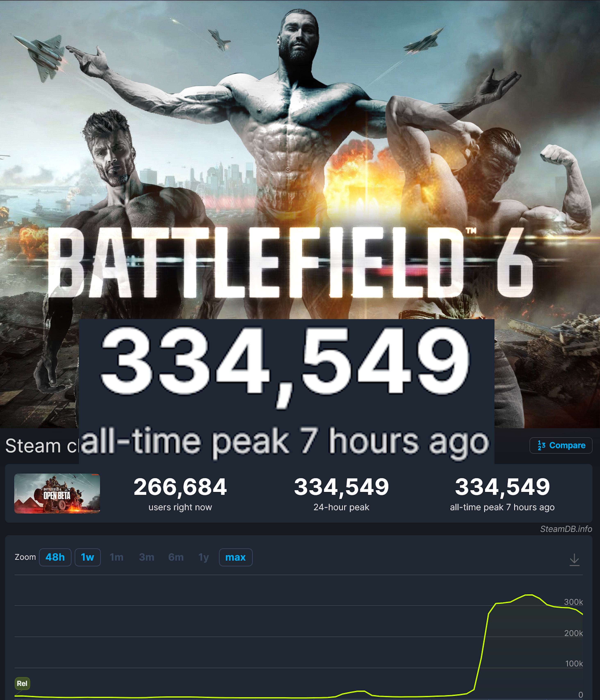Click the Rel release marker
This screenshot has height=700, width=600.
pos(22,683)
